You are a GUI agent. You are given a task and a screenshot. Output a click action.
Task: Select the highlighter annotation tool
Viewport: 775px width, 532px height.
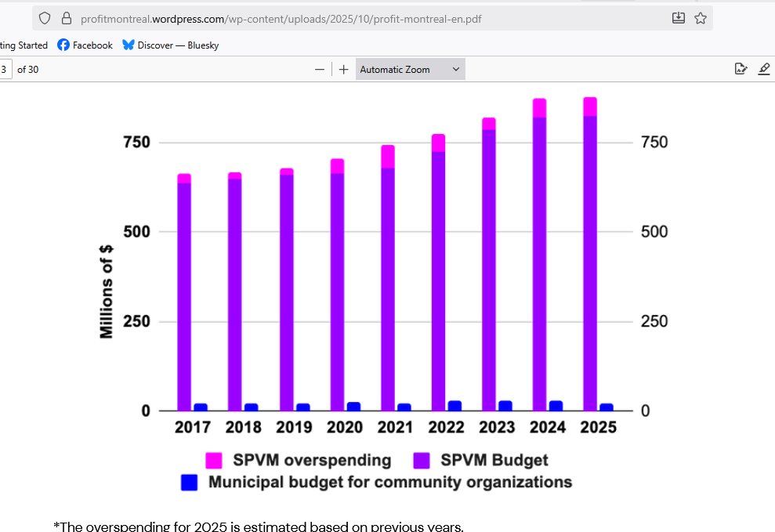tap(764, 69)
